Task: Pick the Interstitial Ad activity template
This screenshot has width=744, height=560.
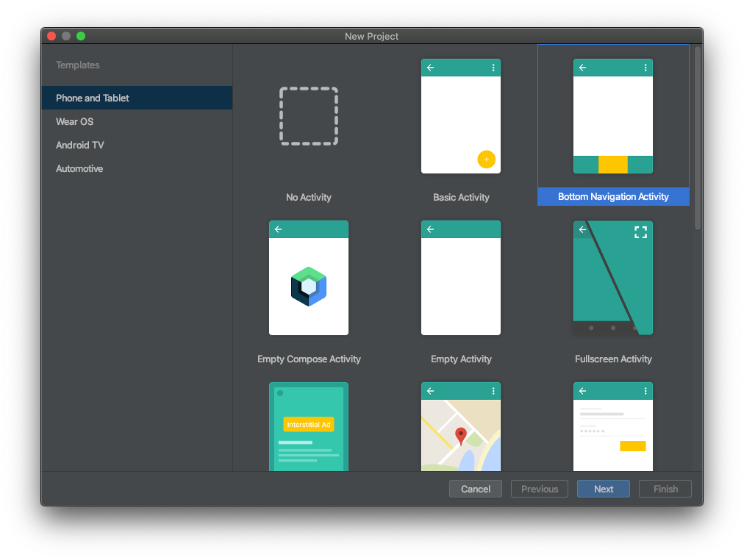Action: coord(309,427)
